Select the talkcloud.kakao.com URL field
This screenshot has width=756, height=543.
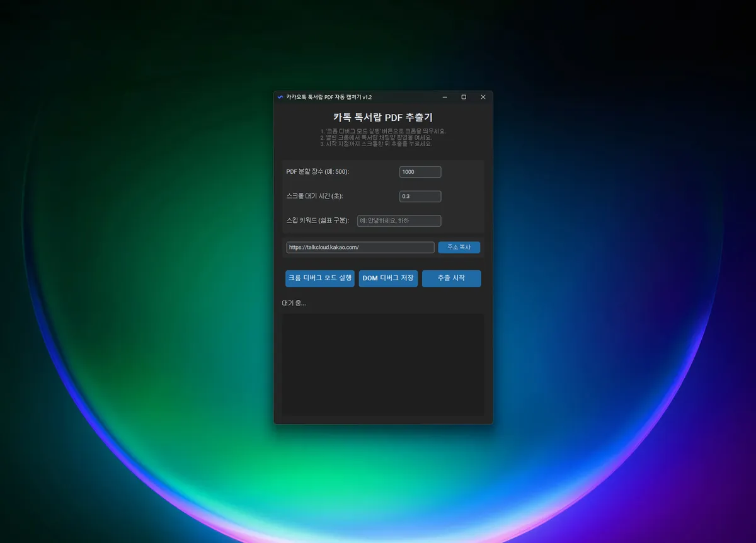360,248
